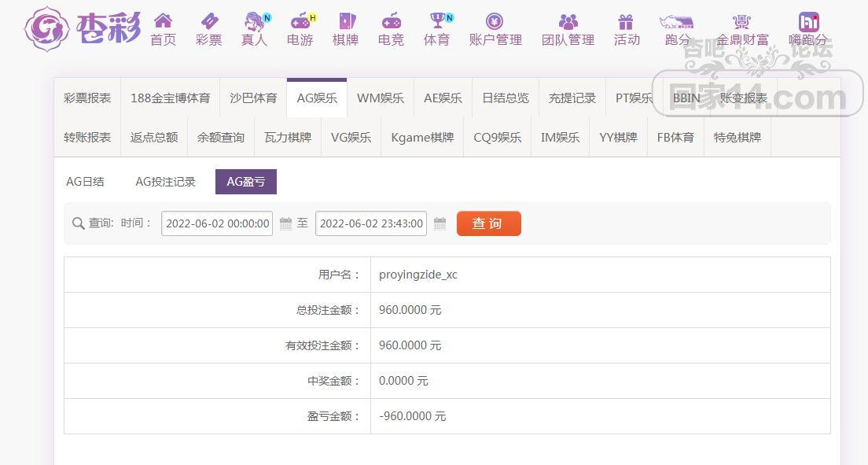
Task: Click the 杏彩 site logo
Action: click(83, 29)
